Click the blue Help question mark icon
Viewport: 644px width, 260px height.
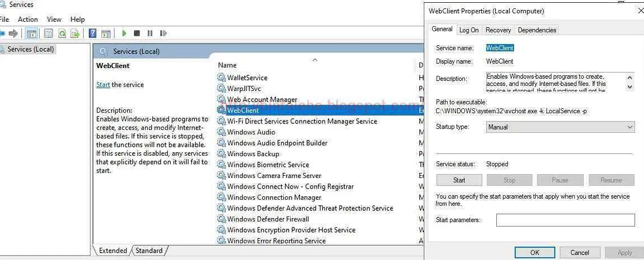point(93,33)
